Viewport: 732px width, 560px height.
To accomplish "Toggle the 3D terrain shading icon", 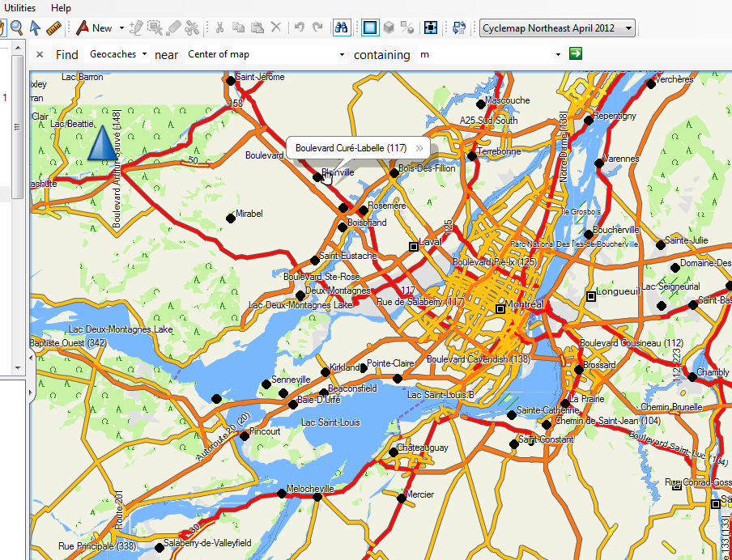I will coord(389,28).
